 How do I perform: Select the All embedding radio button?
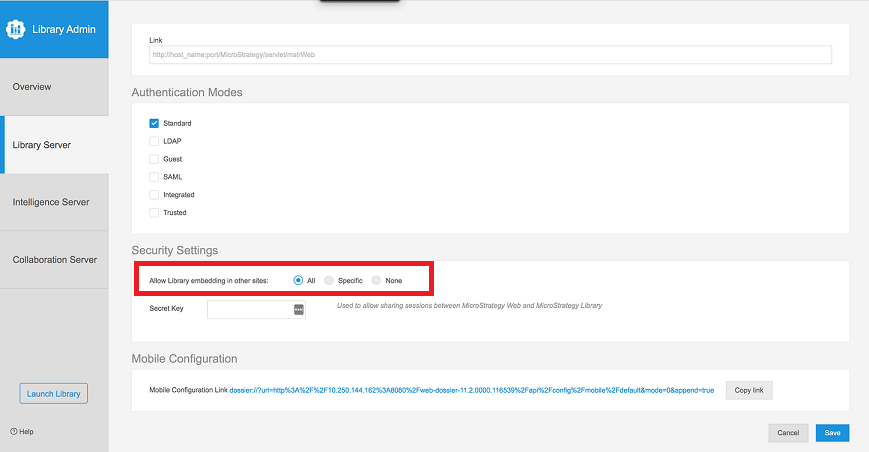pyautogui.click(x=298, y=280)
